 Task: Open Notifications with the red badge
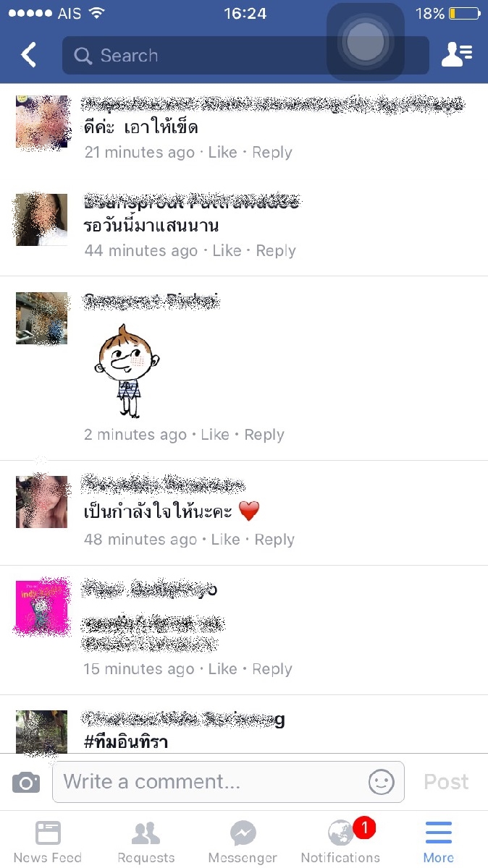[x=340, y=841]
